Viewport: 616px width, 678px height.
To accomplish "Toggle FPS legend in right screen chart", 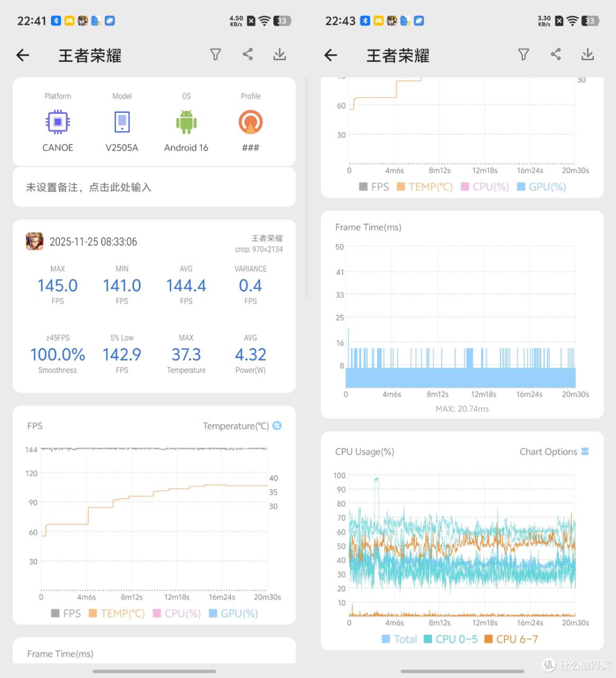I will (374, 187).
